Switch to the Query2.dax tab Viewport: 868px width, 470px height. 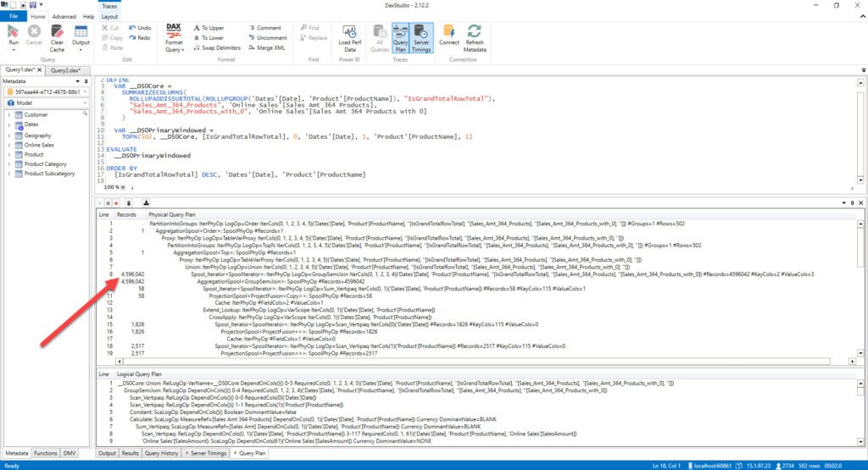coord(65,70)
